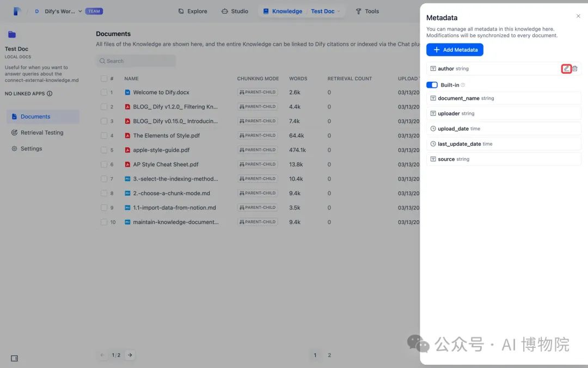588x368 pixels.
Task: Click the TEAM plan badge
Action: [94, 11]
